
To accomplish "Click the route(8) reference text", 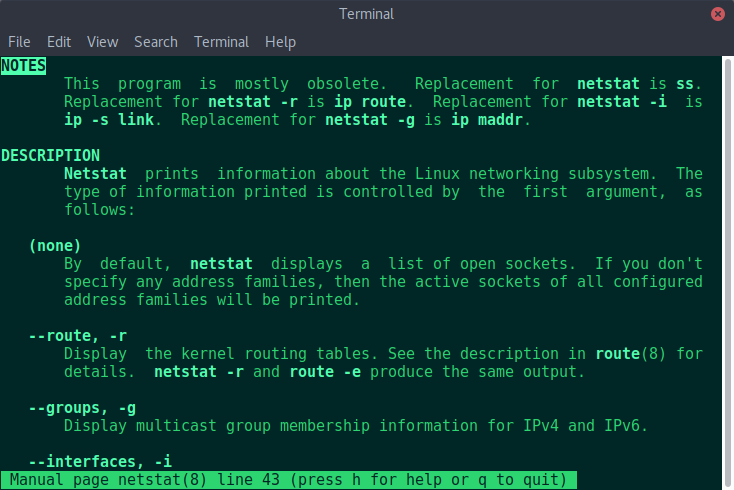I will click(x=630, y=353).
